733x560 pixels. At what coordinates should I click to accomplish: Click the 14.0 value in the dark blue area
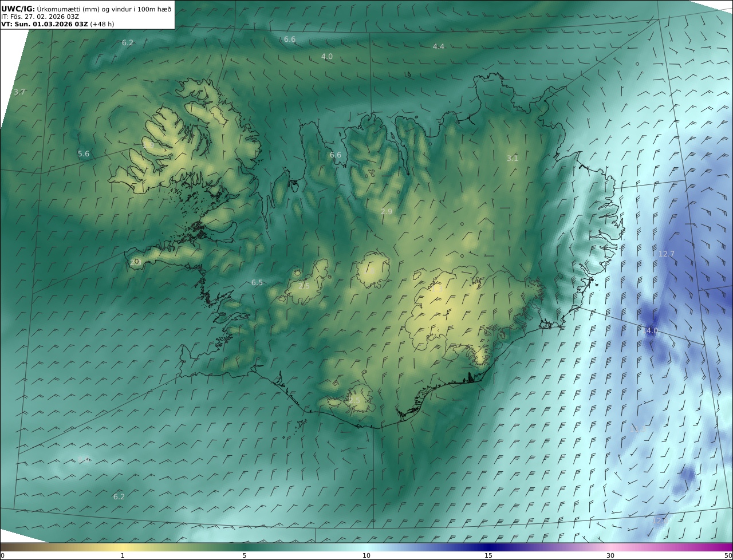click(x=649, y=330)
